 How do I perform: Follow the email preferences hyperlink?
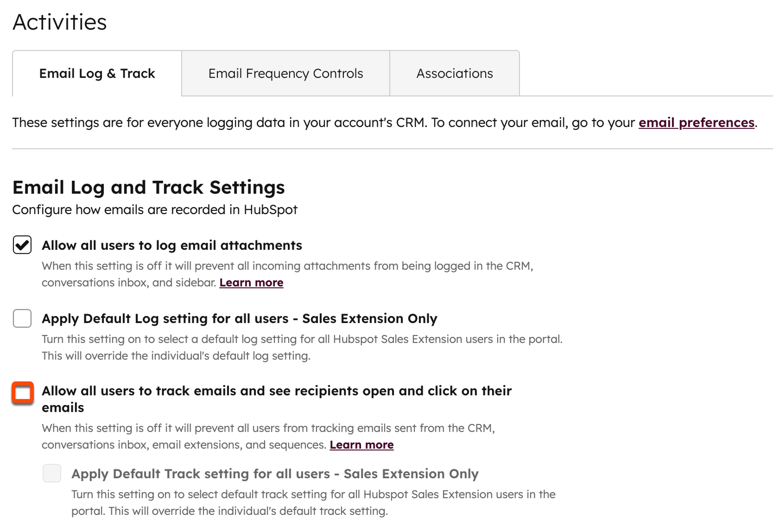[696, 122]
